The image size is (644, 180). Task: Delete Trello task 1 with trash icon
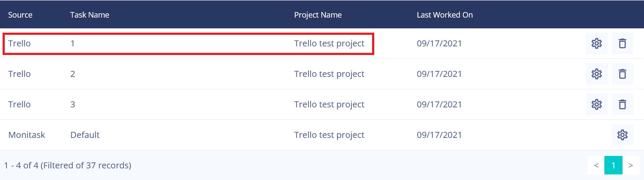[622, 43]
